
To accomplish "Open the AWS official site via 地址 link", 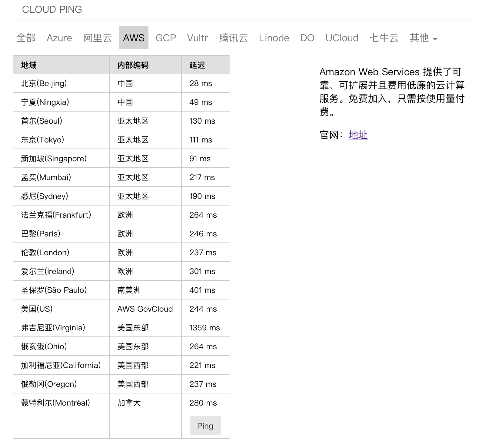I will (x=358, y=135).
